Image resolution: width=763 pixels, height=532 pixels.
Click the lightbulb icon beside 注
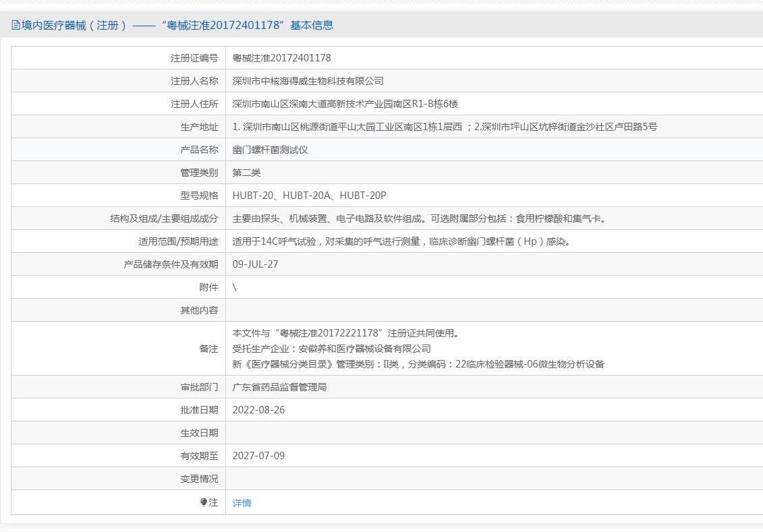coord(204,502)
